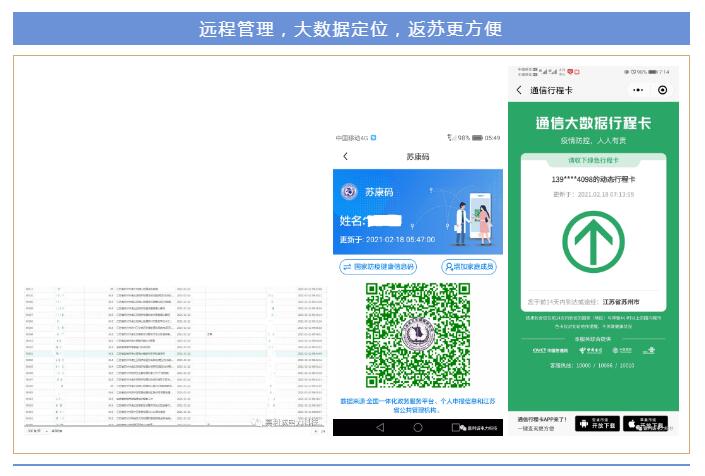705x476 pixels.
Task: Tap the 139****4098 dynamic itinerary card text
Action: [x=593, y=179]
